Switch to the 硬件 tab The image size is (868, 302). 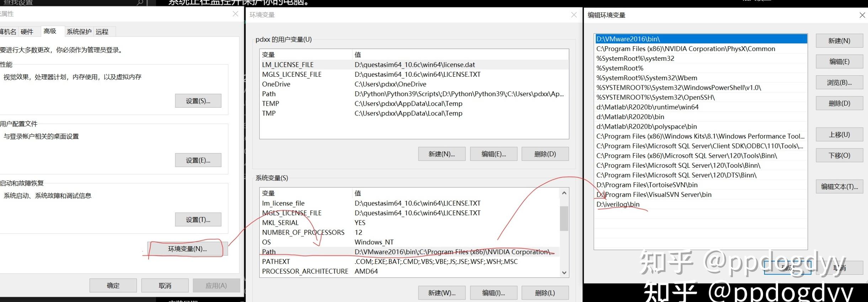tap(27, 32)
